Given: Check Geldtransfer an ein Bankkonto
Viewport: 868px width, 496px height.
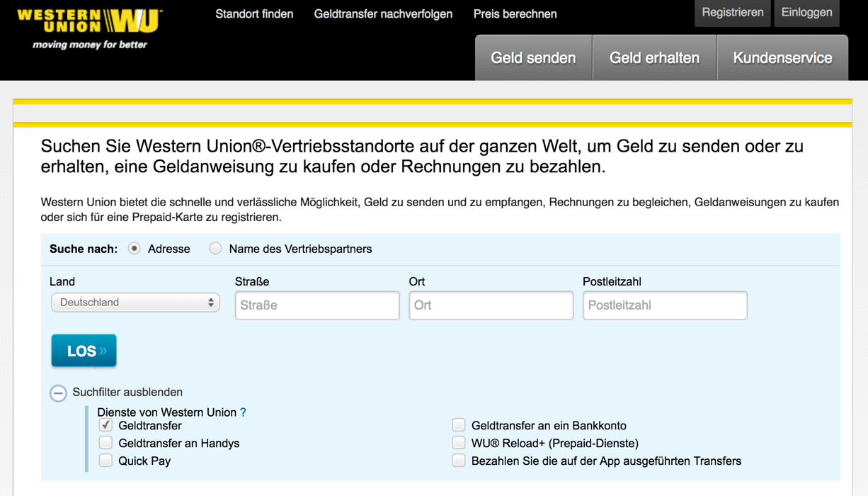Looking at the screenshot, I should click(x=459, y=425).
